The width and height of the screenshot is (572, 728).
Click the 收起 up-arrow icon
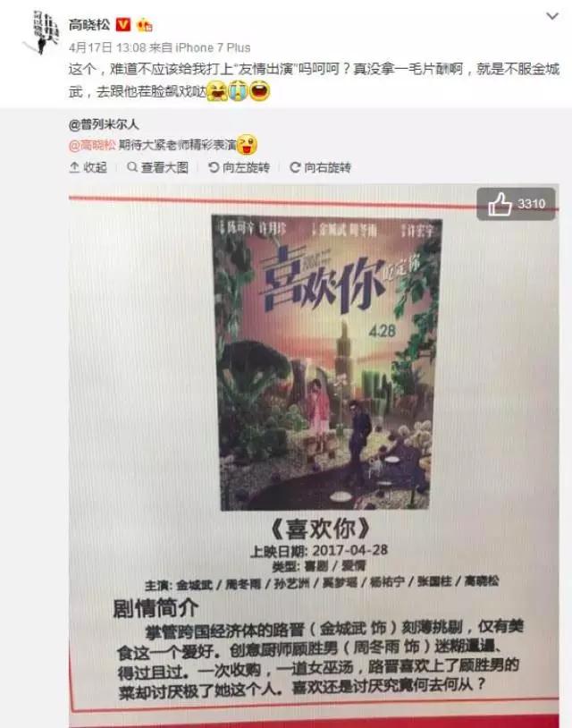(74, 167)
